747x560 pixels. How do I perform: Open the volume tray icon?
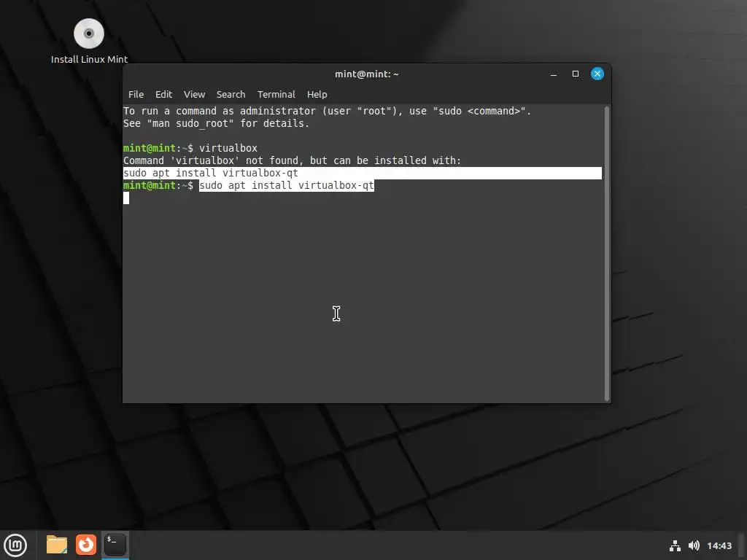coord(694,545)
